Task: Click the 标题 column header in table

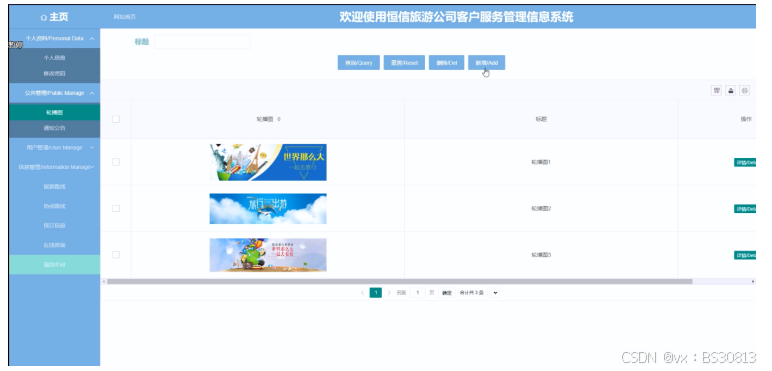Action: pos(541,120)
